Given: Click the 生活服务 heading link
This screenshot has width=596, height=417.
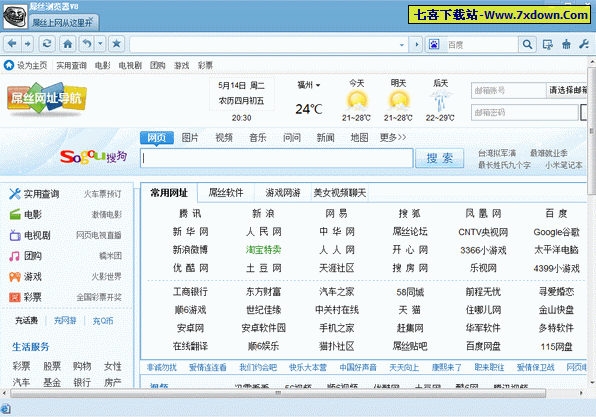Looking at the screenshot, I should (30, 347).
